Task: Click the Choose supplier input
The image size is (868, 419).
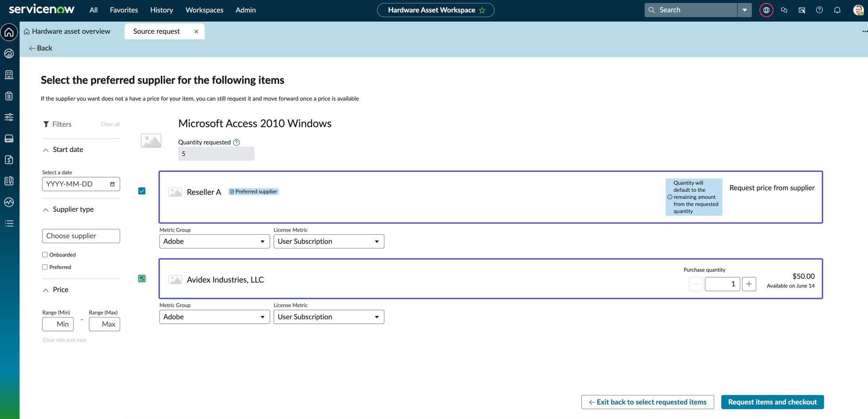Action: [81, 236]
